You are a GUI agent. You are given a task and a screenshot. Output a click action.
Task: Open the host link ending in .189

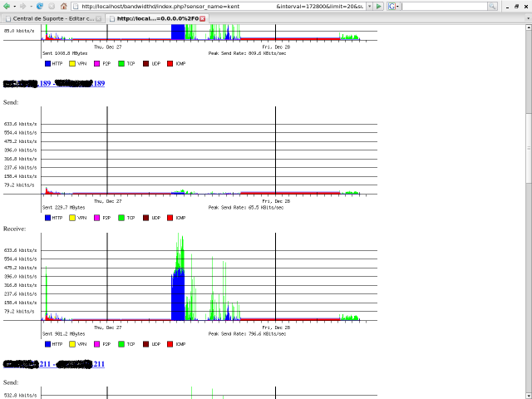54,83
